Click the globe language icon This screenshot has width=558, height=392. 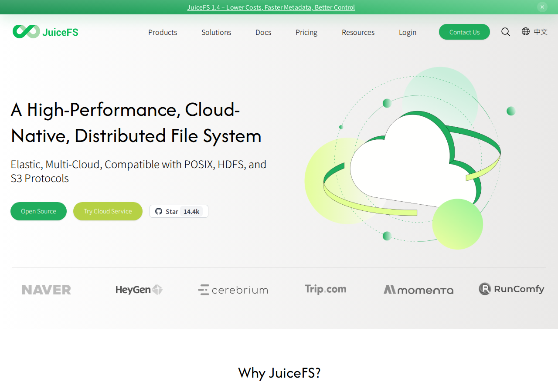pos(526,31)
